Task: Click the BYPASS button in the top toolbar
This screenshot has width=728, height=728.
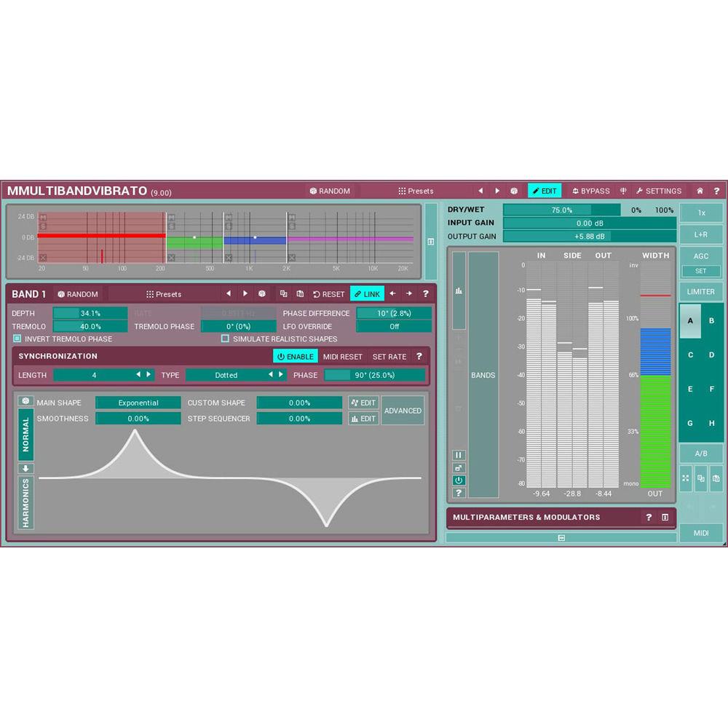Action: point(591,191)
